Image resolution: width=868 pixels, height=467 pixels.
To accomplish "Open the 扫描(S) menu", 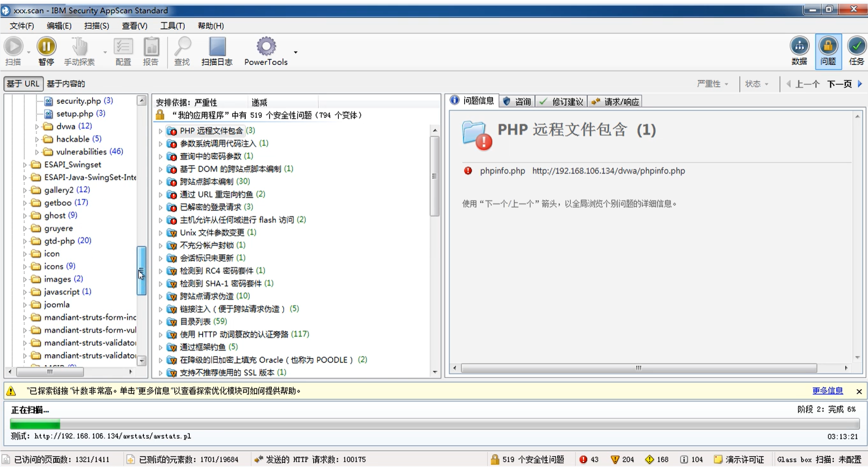I will [x=96, y=26].
